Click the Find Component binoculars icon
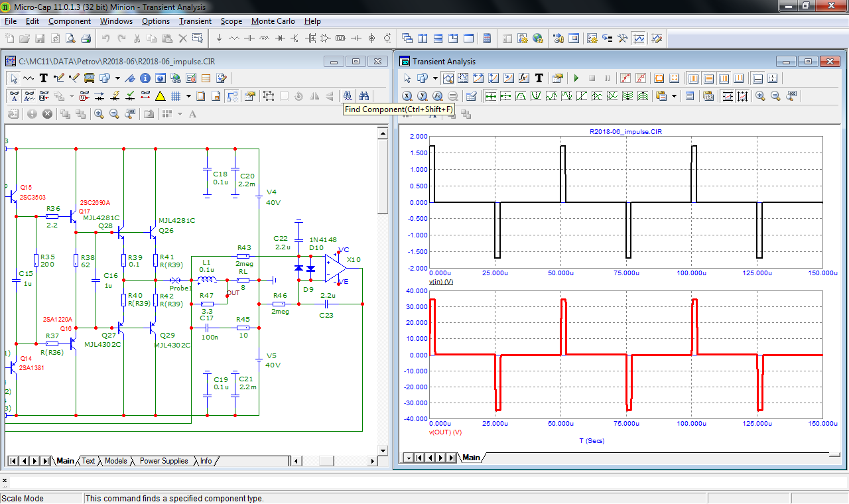 point(349,96)
